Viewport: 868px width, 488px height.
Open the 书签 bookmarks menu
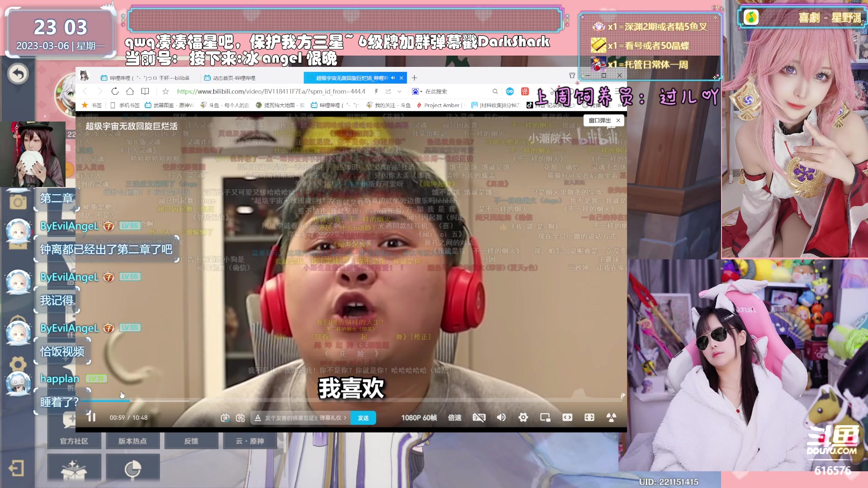(92, 105)
